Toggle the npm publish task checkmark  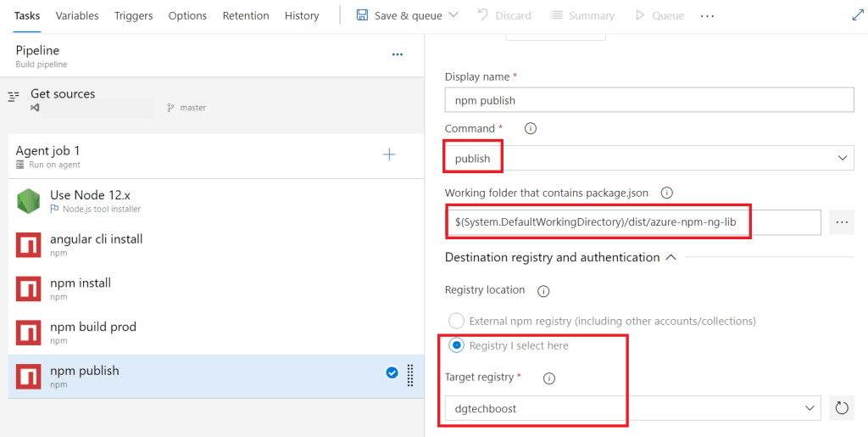coord(392,372)
